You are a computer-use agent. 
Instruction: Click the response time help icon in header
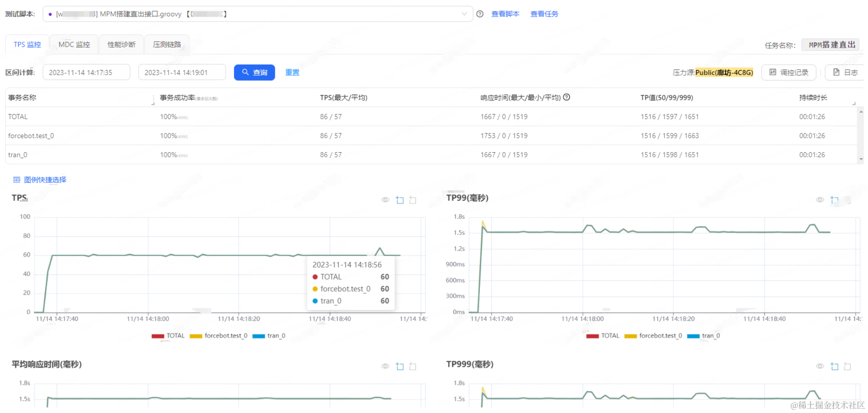[x=567, y=97]
